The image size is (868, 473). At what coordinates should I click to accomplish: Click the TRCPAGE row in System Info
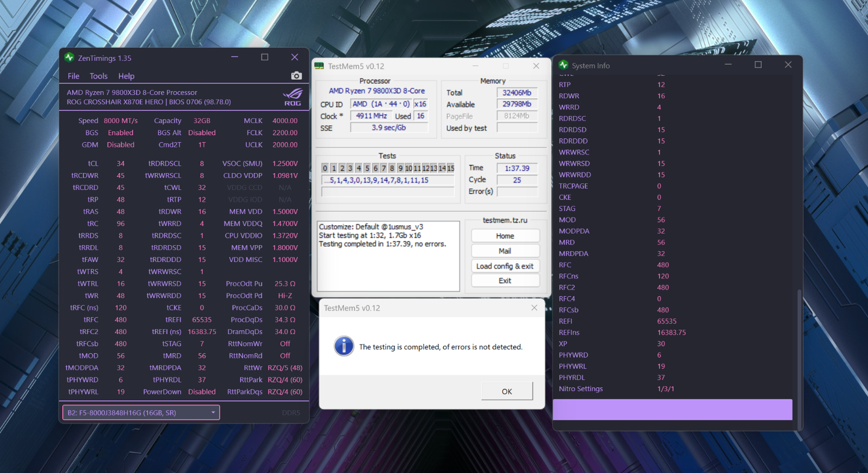click(673, 186)
